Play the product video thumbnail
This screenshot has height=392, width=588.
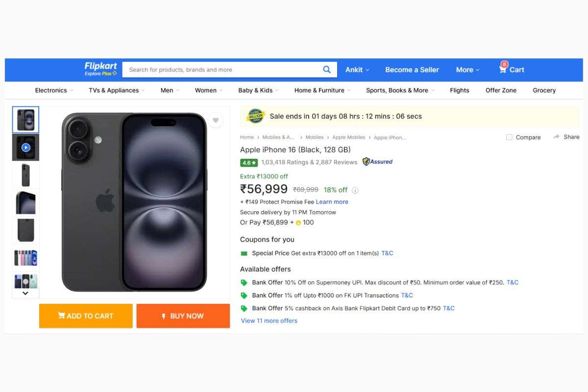[x=25, y=147]
